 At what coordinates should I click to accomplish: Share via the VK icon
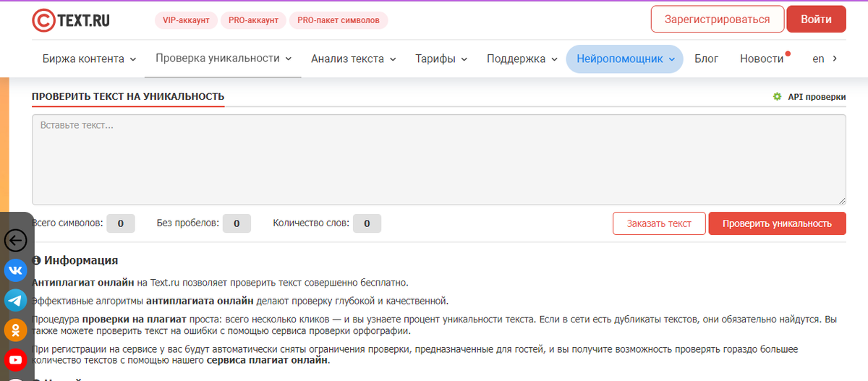[15, 270]
